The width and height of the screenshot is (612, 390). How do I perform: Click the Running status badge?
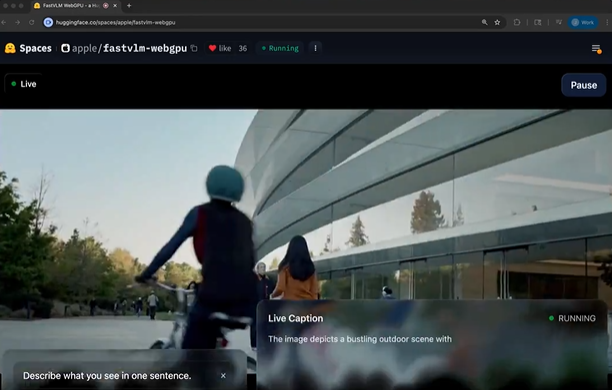pyautogui.click(x=280, y=48)
